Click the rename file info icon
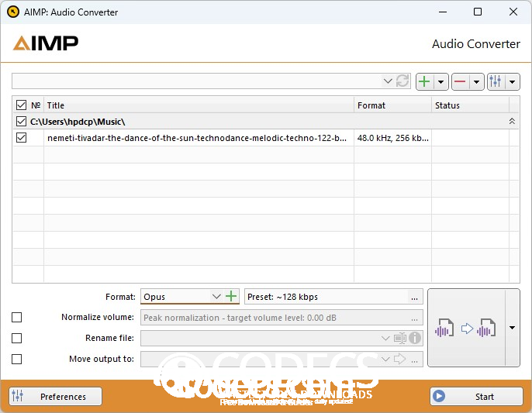Image resolution: width=532 pixels, height=413 pixels. pos(415,338)
